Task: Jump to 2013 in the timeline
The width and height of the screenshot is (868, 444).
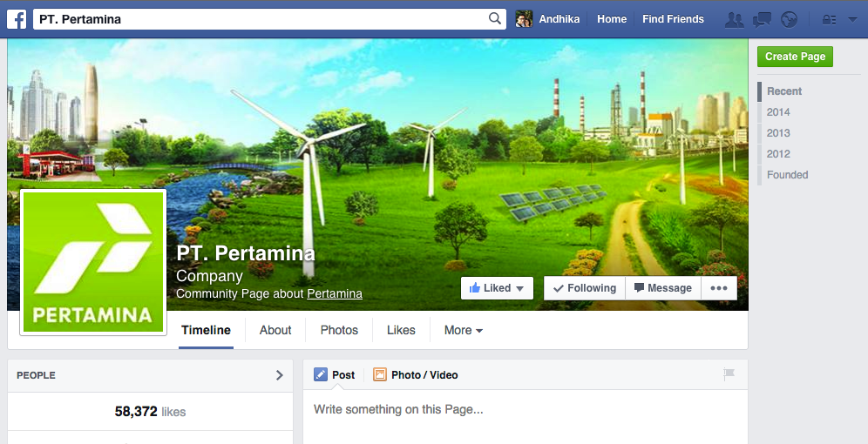Action: (778, 133)
